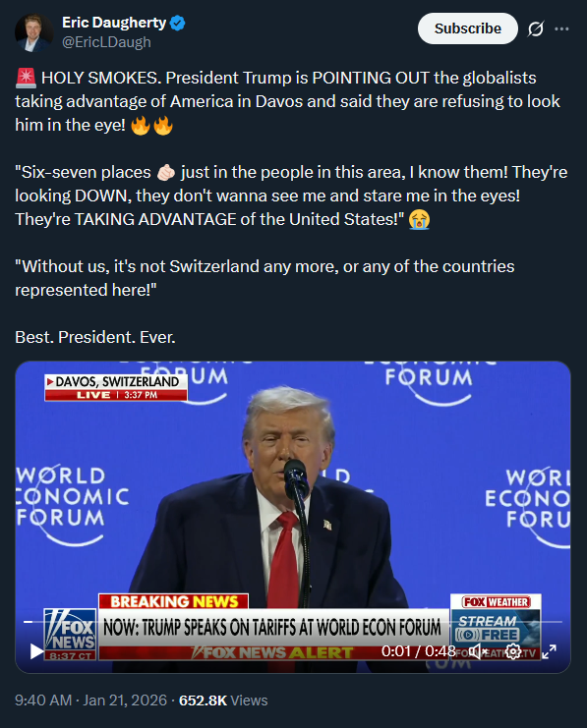This screenshot has height=728, width=587.
Task: Click the Subscribe button
Action: click(x=468, y=28)
